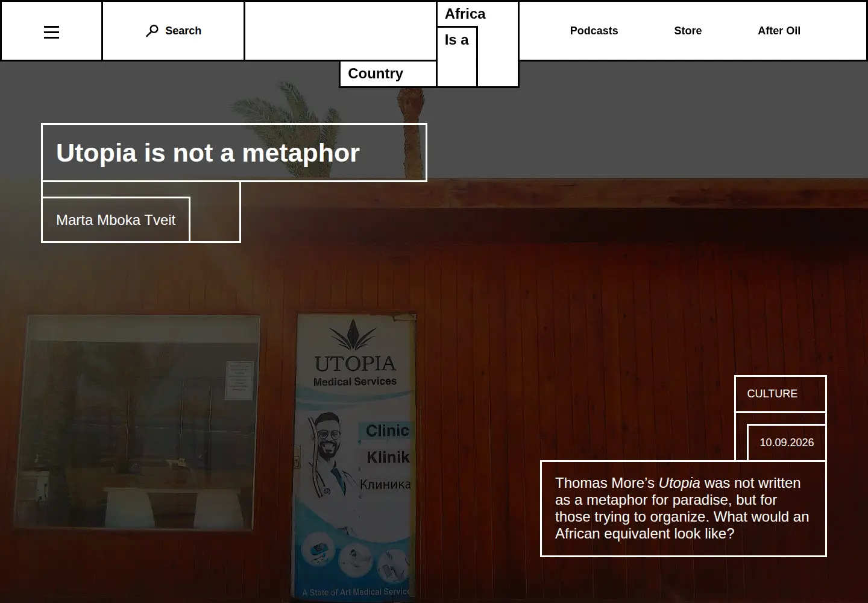Click the search magnifier icon
868x603 pixels.
point(152,31)
